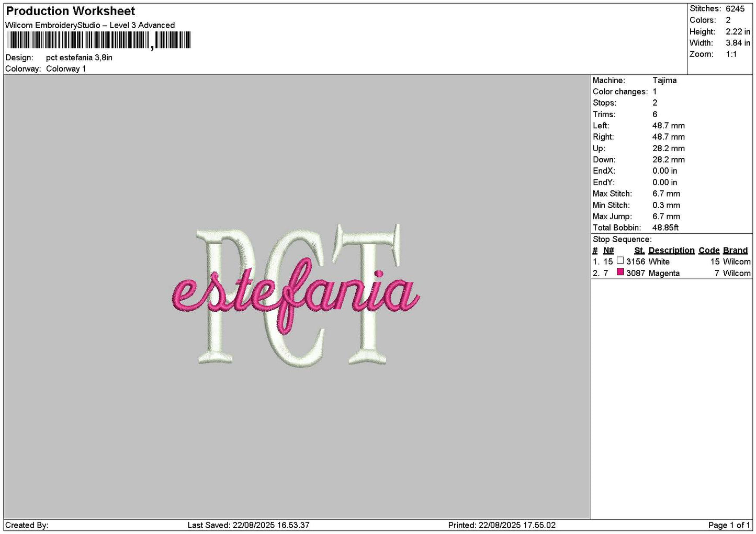Click the Stitches value '6245'
The image size is (756, 534).
click(735, 9)
